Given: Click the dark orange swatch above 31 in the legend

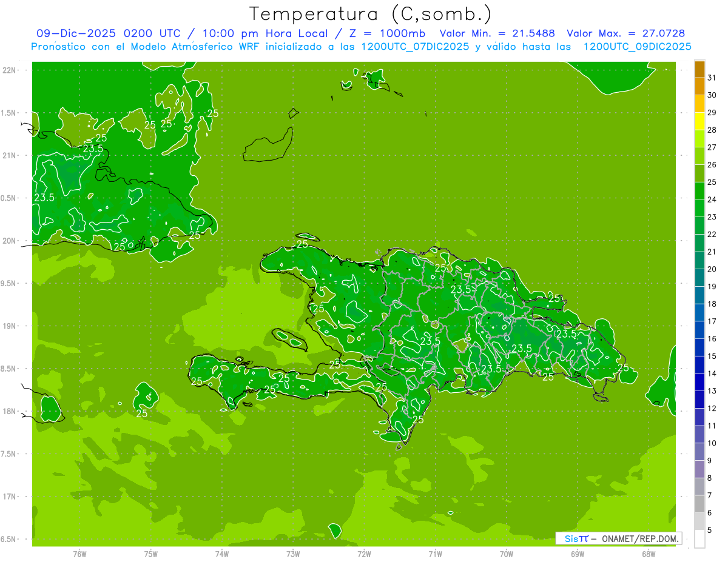Looking at the screenshot, I should 699,69.
